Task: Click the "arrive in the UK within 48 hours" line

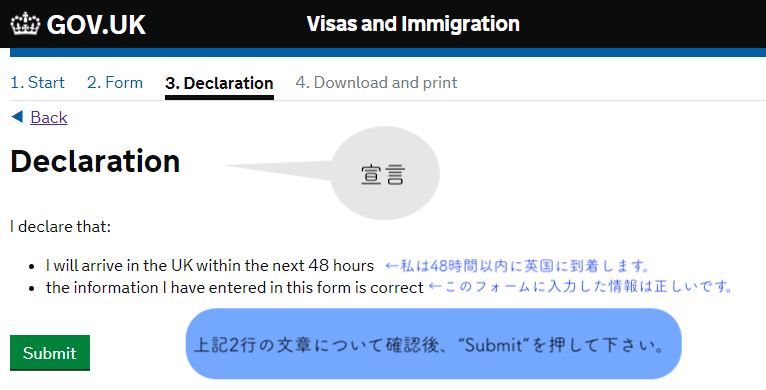Action: 210,265
